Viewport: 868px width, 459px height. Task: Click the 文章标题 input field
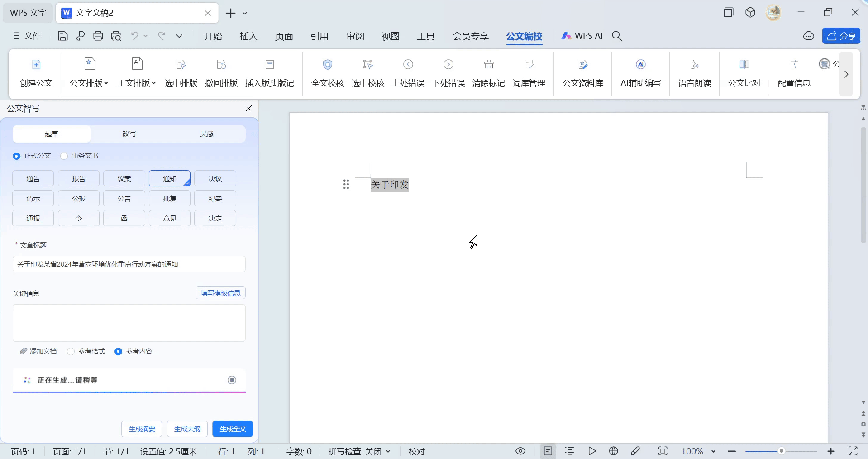129,264
